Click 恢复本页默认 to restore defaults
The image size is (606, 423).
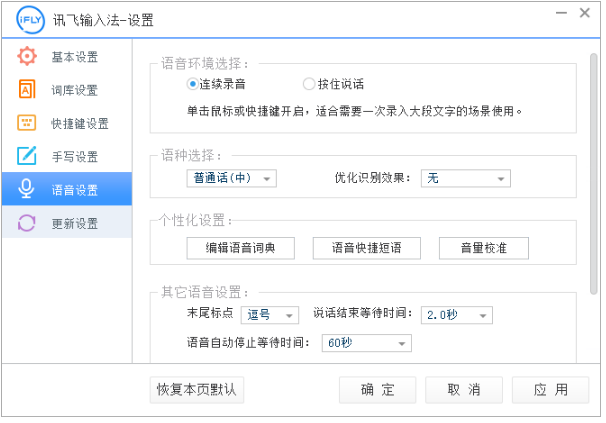click(x=196, y=389)
